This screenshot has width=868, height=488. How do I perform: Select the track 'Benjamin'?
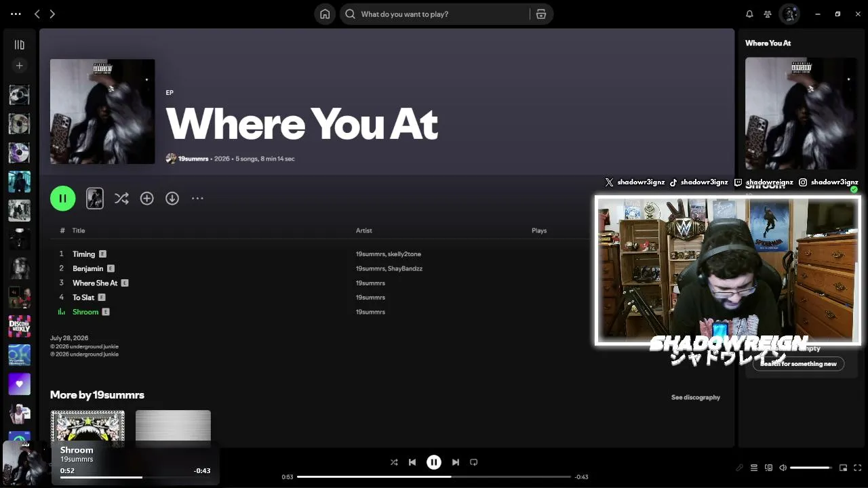88,268
